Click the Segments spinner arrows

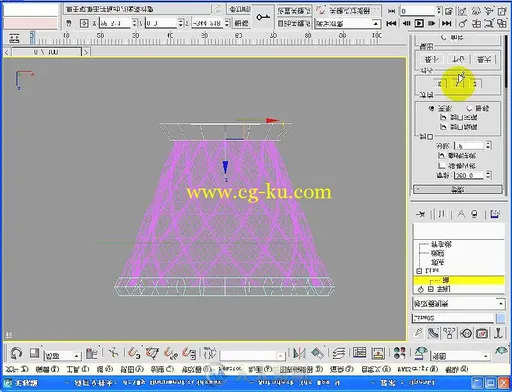pyautogui.click(x=488, y=145)
